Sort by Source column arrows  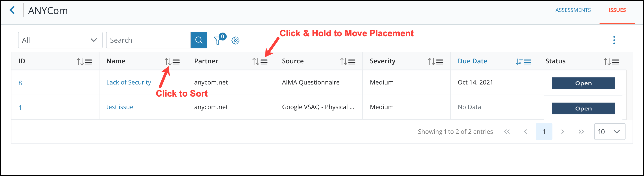pos(344,62)
